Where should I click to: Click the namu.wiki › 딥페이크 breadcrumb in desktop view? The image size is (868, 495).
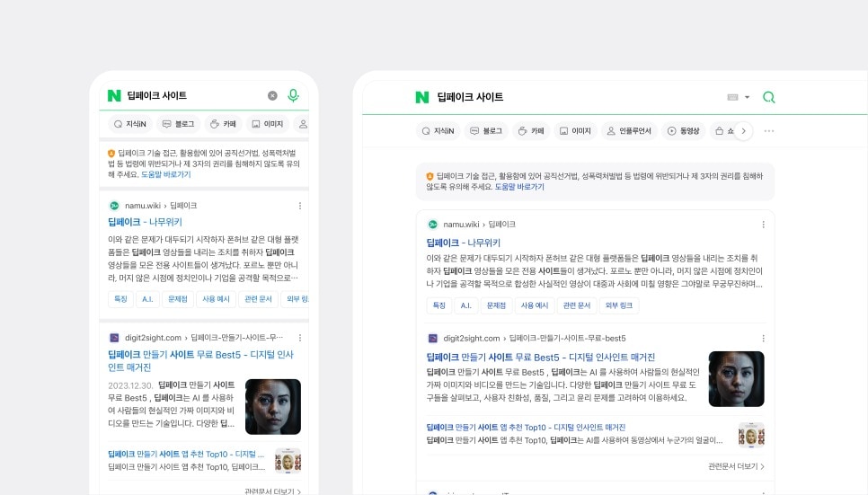coord(480,225)
